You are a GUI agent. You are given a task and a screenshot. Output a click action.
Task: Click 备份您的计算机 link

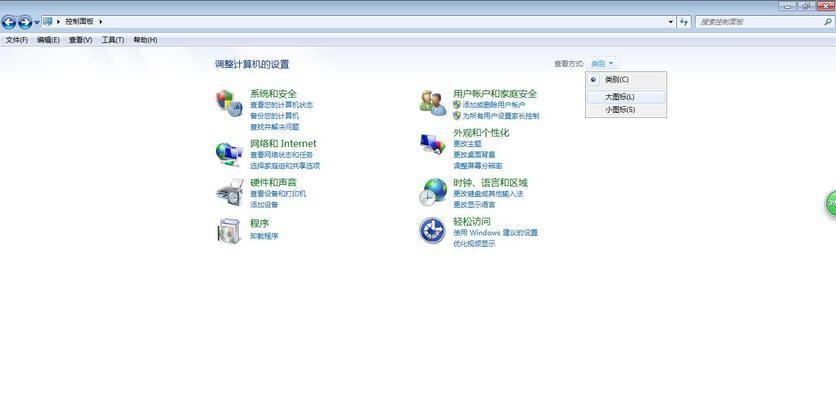click(275, 116)
